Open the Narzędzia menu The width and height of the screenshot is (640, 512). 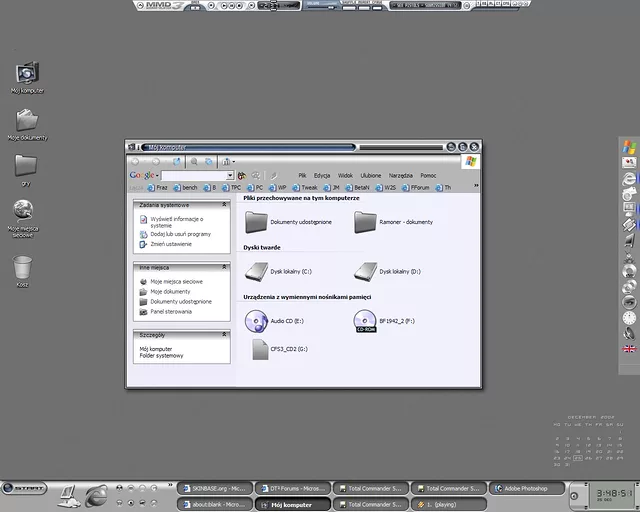400,175
